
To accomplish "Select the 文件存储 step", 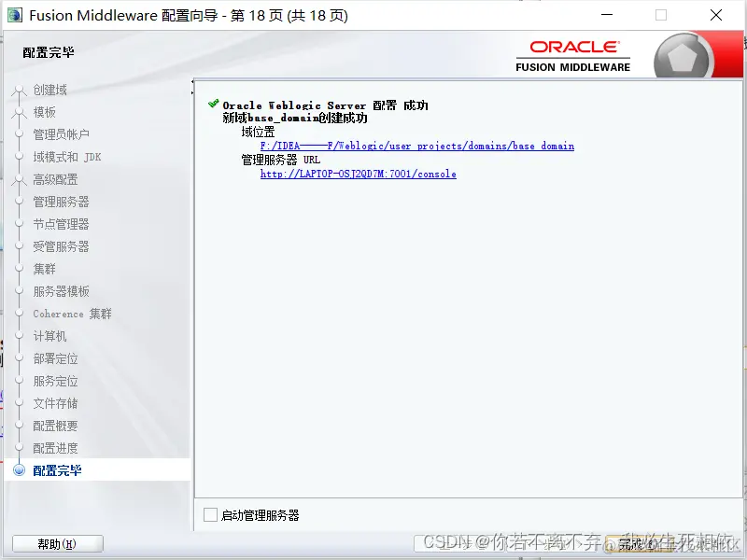I will point(55,403).
